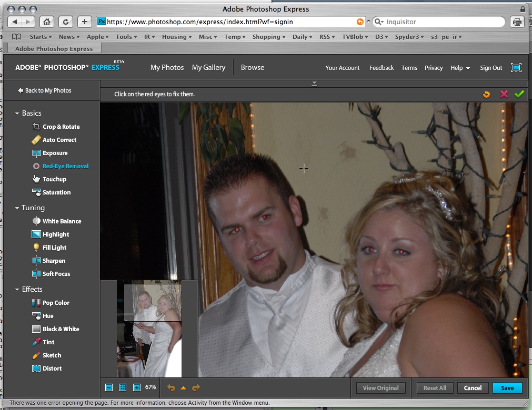Click the green checkmark to accept changes
This screenshot has height=410, width=532.
[519, 94]
